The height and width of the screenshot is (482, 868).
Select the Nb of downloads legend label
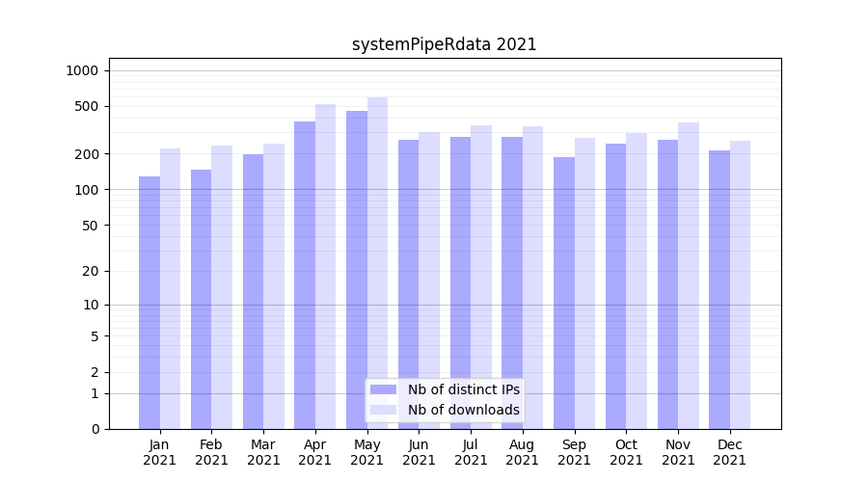463,410
